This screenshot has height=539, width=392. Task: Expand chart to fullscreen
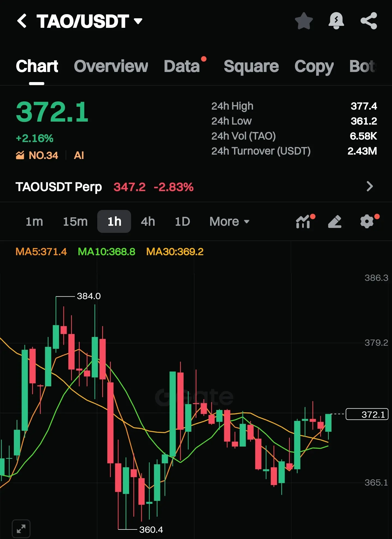21,529
